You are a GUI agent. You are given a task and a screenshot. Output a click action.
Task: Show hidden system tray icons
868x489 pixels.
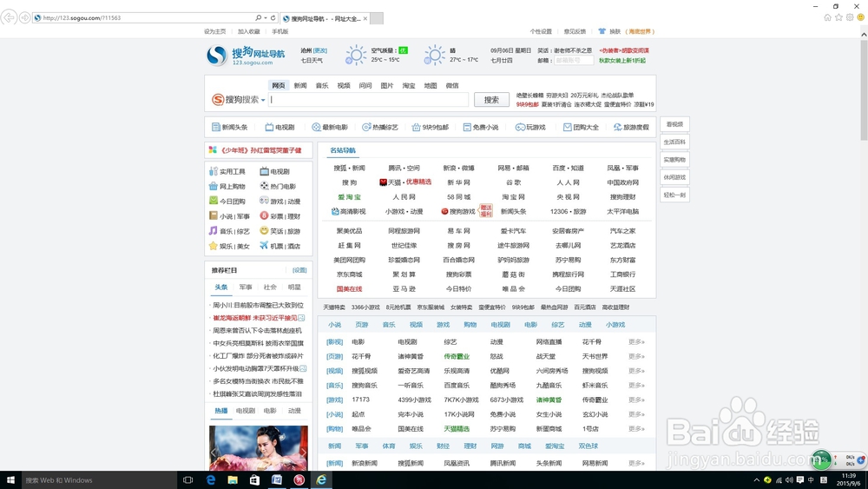(756, 480)
